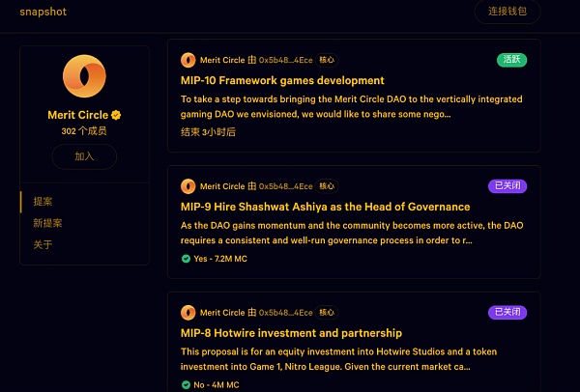Open the snapshot home logo link

pyautogui.click(x=43, y=12)
